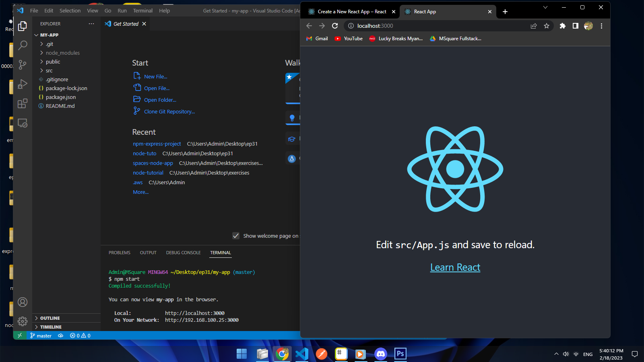
Task: Open Remote Explorer in VS Code activity bar
Action: tap(23, 123)
